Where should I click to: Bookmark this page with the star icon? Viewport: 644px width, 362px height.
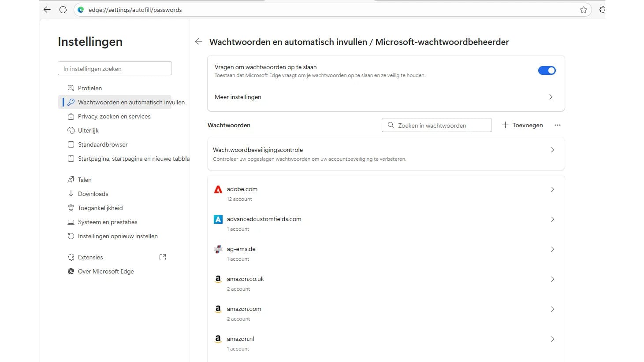(584, 10)
